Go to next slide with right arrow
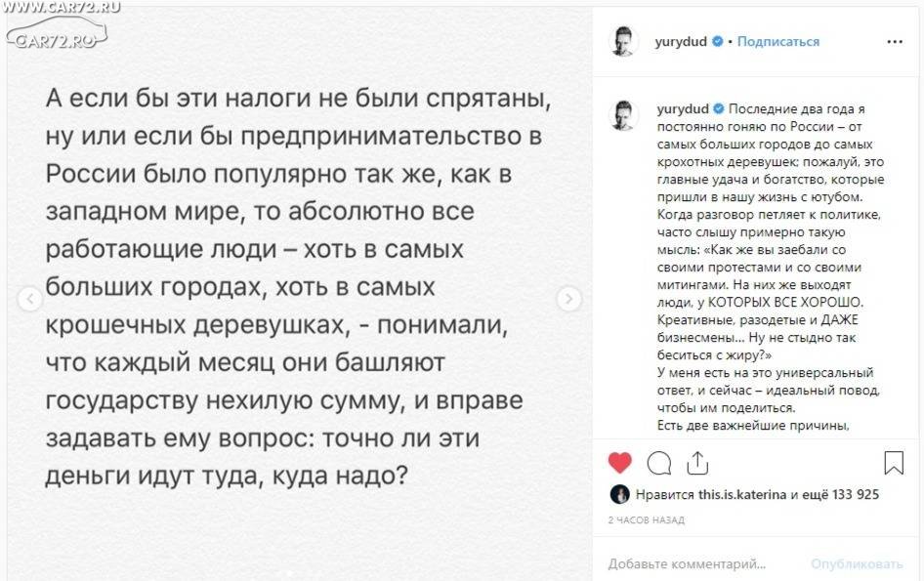This screenshot has height=581, width=924. coord(568,299)
